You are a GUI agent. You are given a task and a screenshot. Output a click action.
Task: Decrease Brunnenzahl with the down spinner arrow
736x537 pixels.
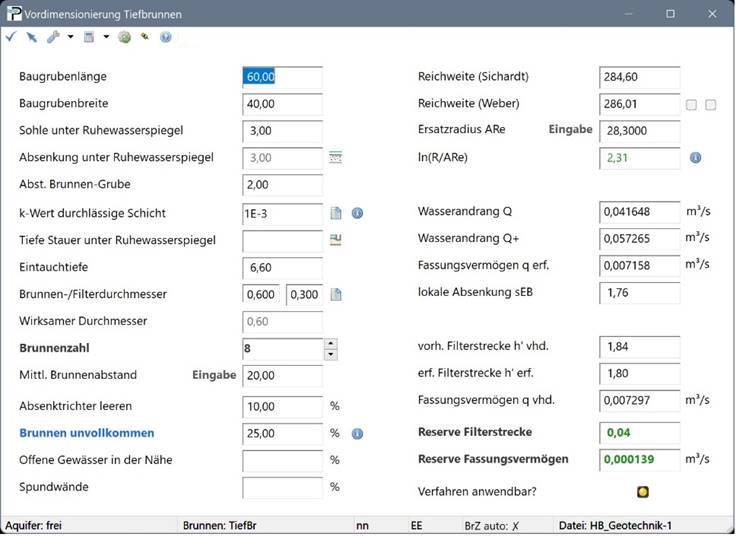click(x=331, y=355)
